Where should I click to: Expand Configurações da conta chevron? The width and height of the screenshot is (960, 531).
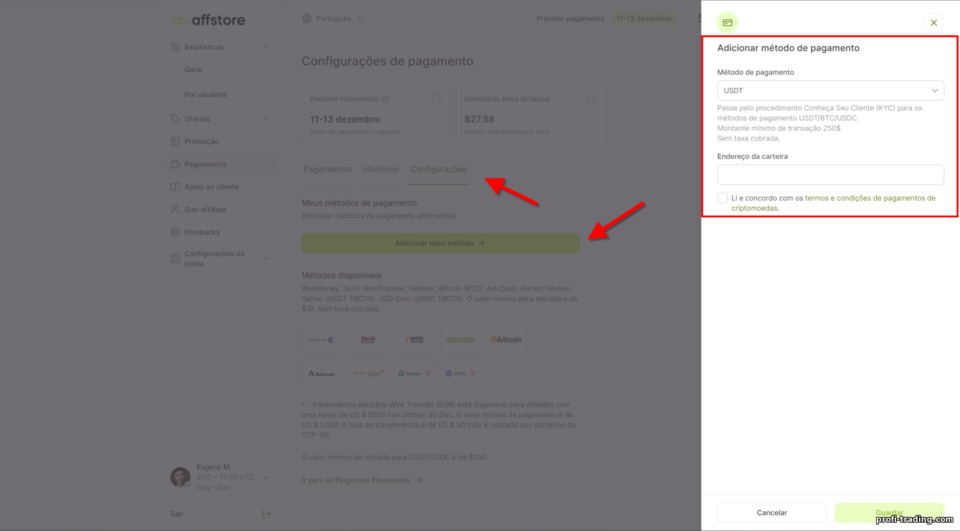266,258
